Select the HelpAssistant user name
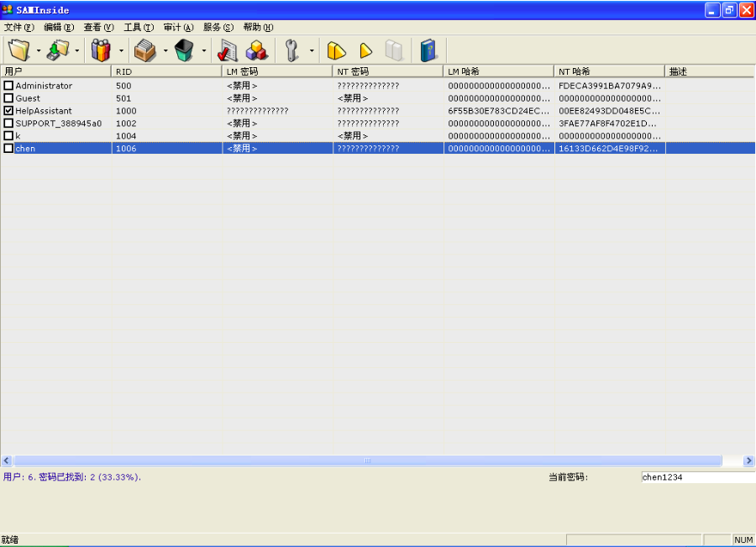The image size is (756, 547). [44, 110]
